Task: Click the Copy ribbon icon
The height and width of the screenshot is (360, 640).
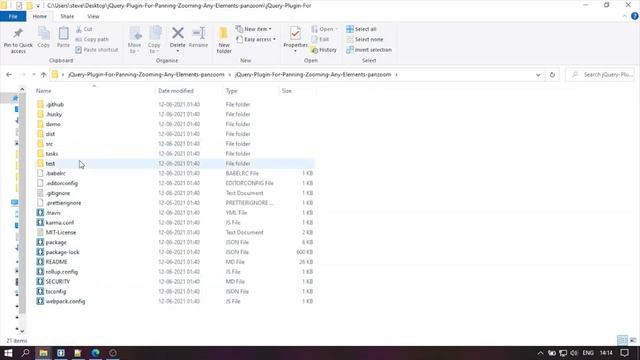Action: [x=44, y=33]
